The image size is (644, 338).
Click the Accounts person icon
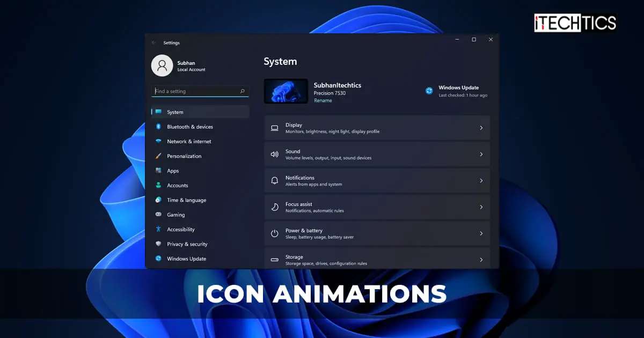point(158,185)
